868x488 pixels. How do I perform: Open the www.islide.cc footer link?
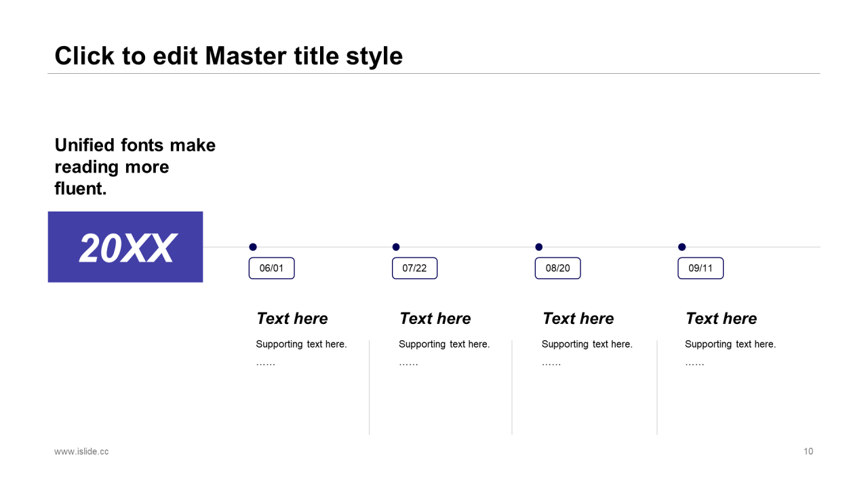(x=81, y=451)
